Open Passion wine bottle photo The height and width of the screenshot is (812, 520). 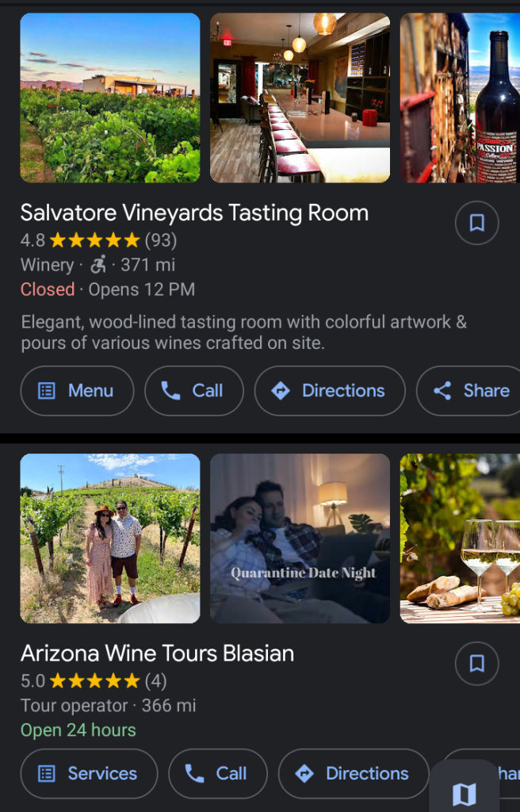point(460,98)
